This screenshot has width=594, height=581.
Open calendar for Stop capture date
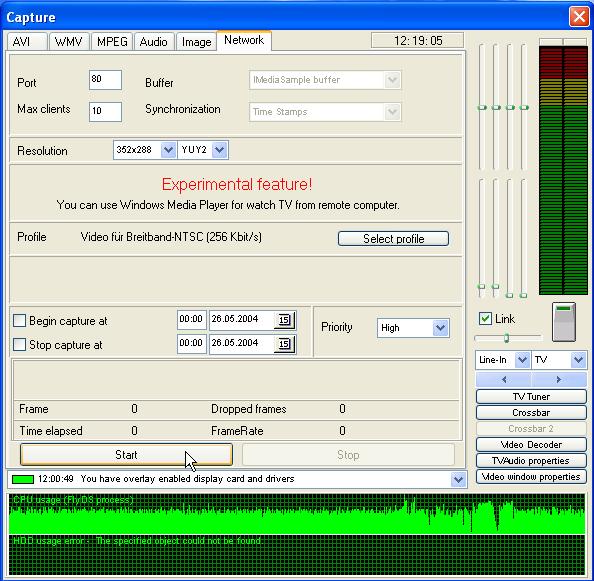pyautogui.click(x=284, y=344)
